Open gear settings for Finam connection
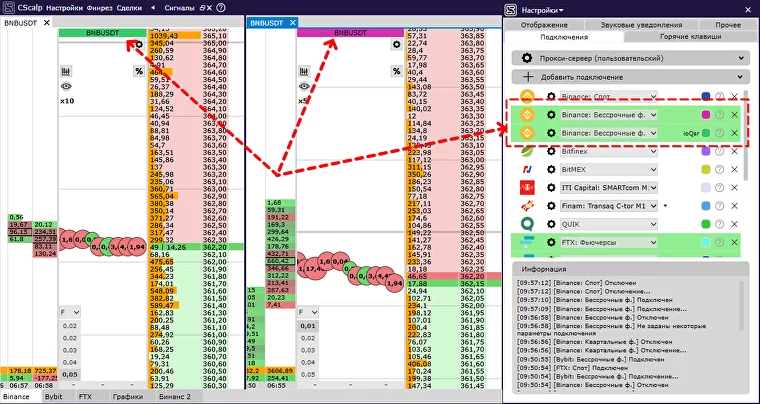 point(551,206)
